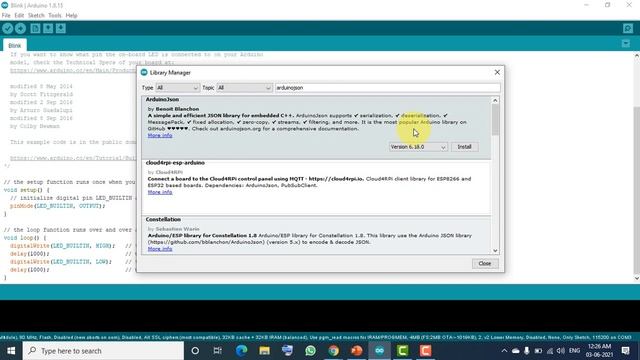Open the orange Camtasia recorder taskbar icon
The image size is (640, 360).
(x=425, y=351)
